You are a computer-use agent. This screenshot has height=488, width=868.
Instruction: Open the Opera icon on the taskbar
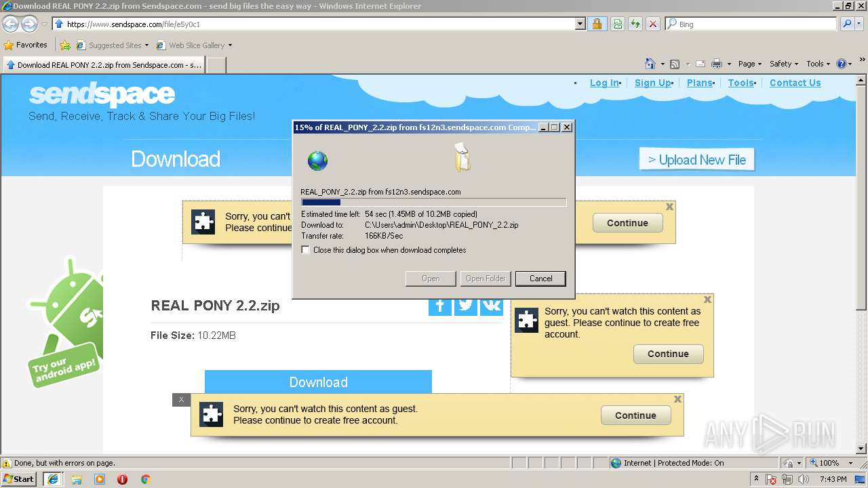click(122, 479)
